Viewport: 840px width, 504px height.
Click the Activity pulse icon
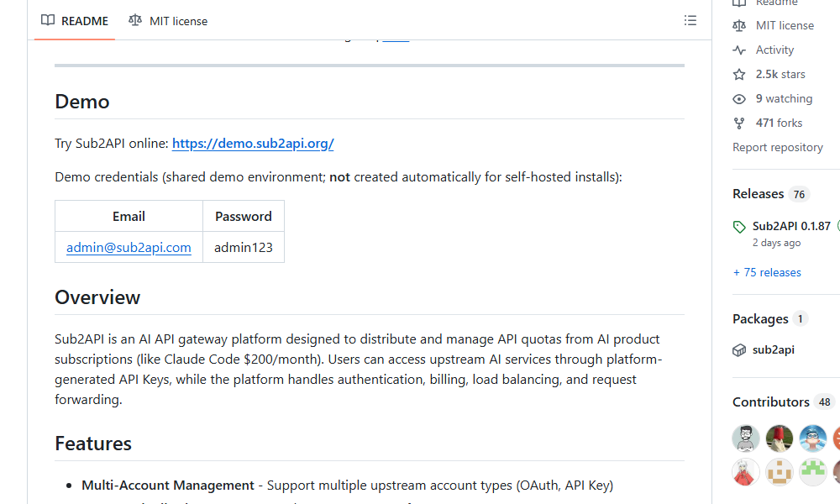tap(739, 50)
